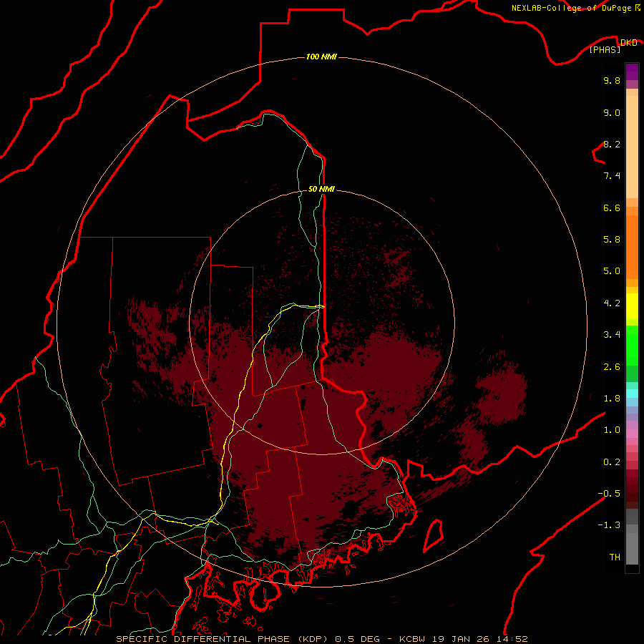Click the 1.8 scale value
The width and height of the screenshot is (644, 644).
[x=612, y=399]
